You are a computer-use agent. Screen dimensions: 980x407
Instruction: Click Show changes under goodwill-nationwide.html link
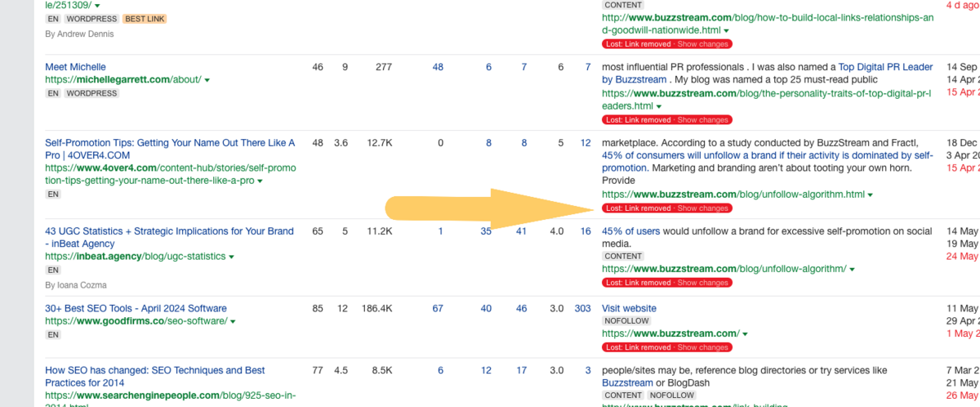point(702,44)
